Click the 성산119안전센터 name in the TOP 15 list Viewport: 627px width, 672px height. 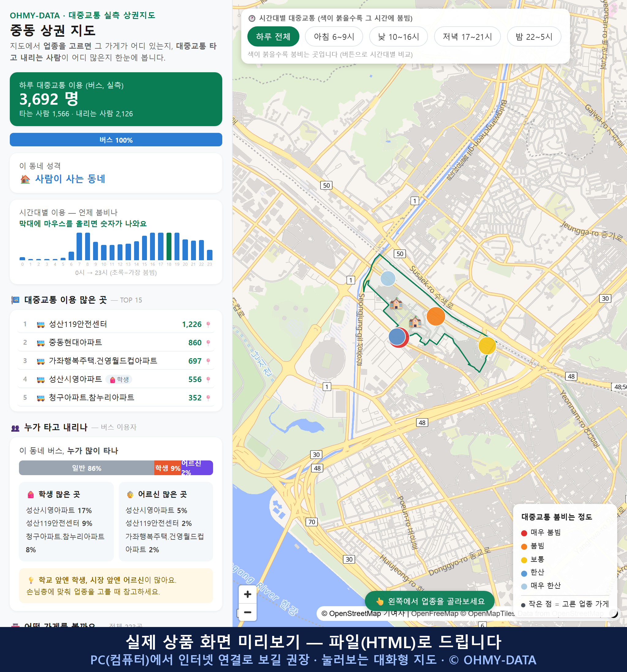tap(78, 324)
